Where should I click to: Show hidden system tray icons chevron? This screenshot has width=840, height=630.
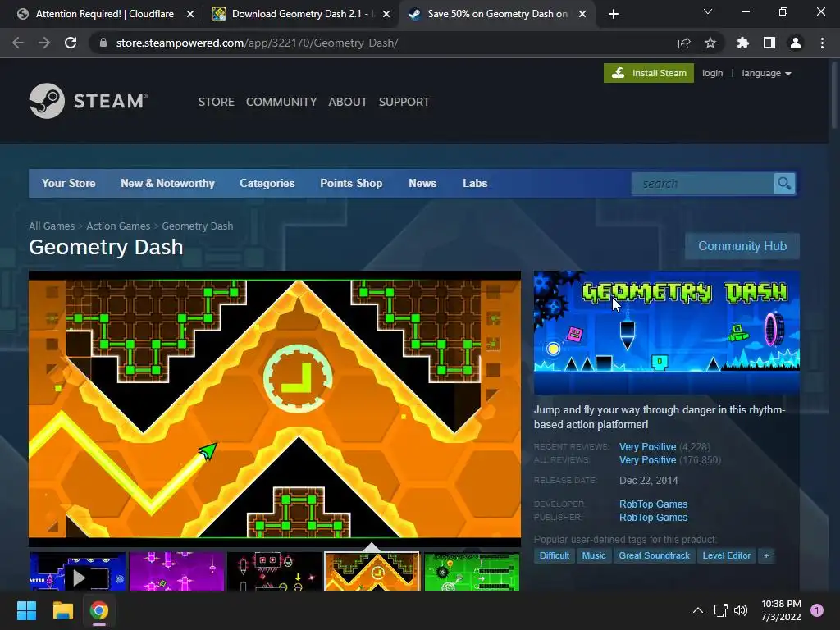pos(698,610)
